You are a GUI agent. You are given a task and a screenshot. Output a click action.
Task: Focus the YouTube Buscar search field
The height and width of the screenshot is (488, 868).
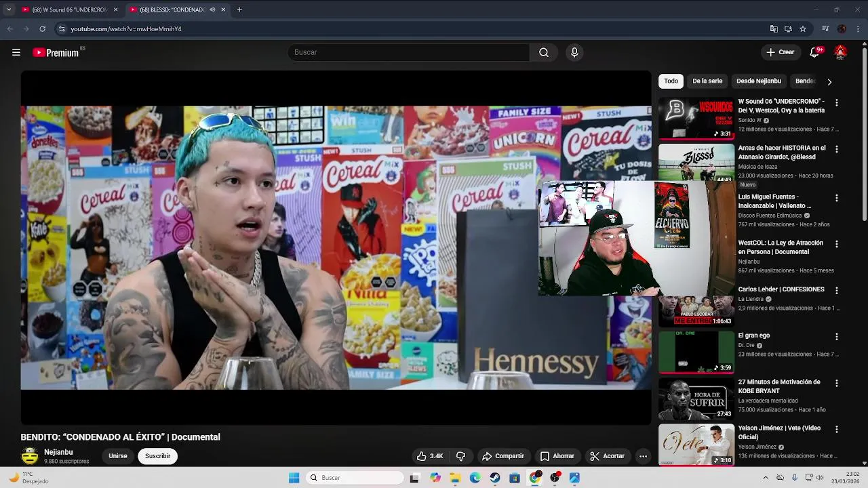408,52
